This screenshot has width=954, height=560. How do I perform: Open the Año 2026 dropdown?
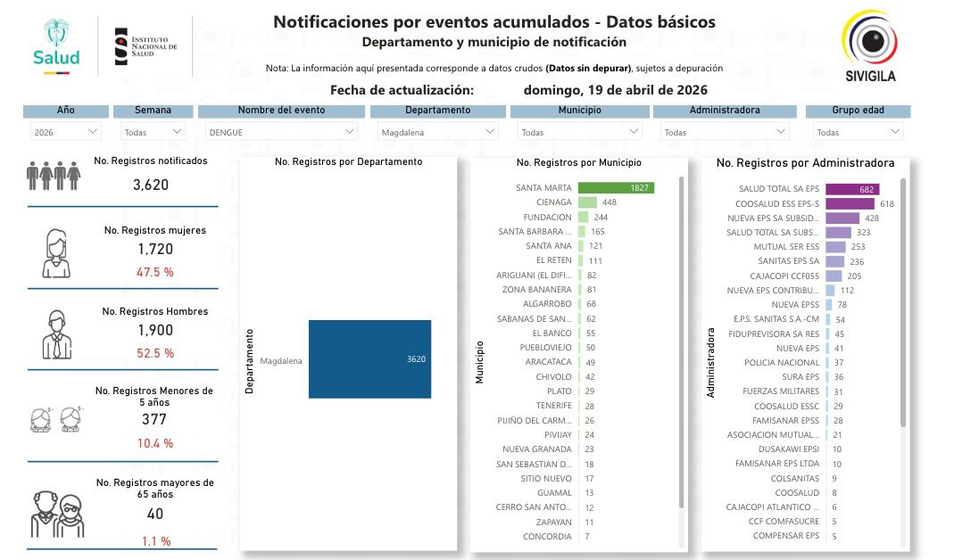coord(66,132)
